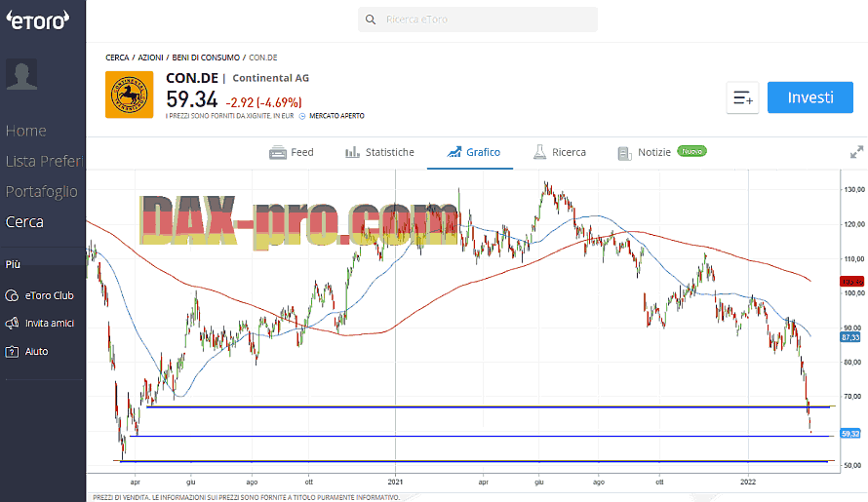The height and width of the screenshot is (502, 868).
Task: Click the eToro logo
Action: [x=37, y=19]
